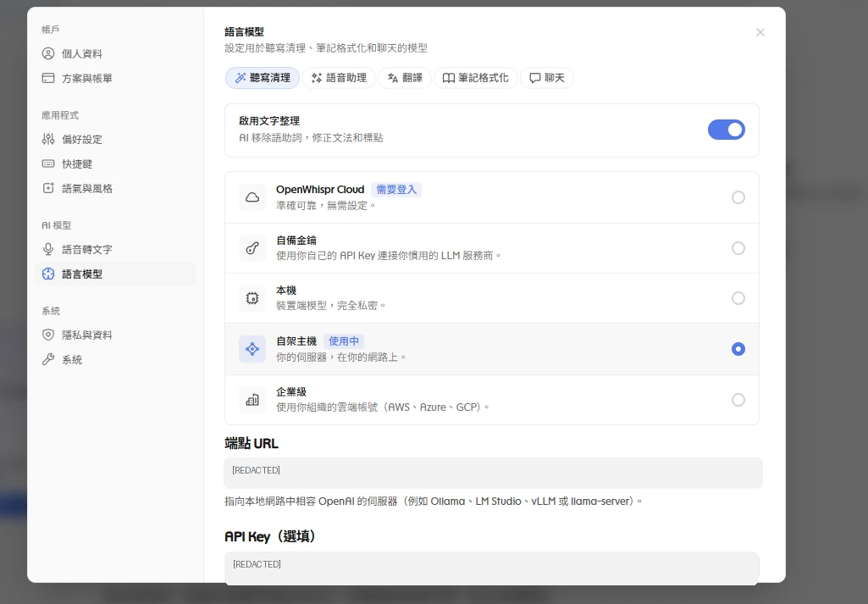Click the 快捷鍵 keyboard icon

(48, 163)
